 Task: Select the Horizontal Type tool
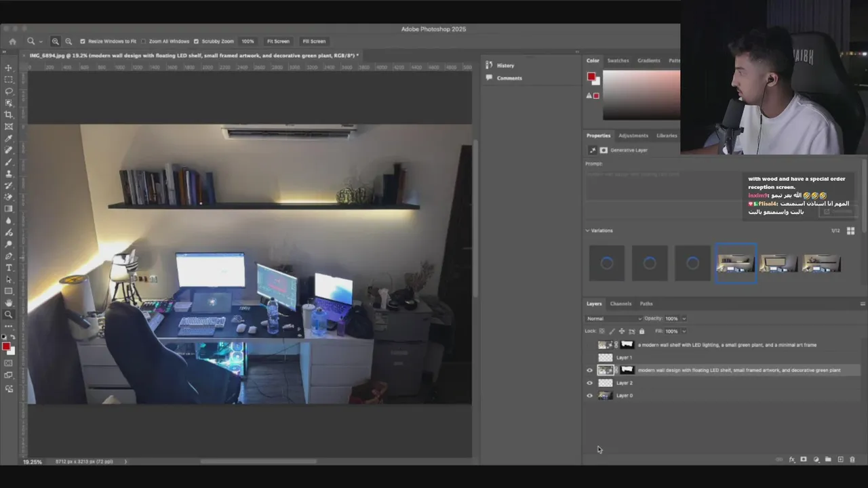click(9, 268)
